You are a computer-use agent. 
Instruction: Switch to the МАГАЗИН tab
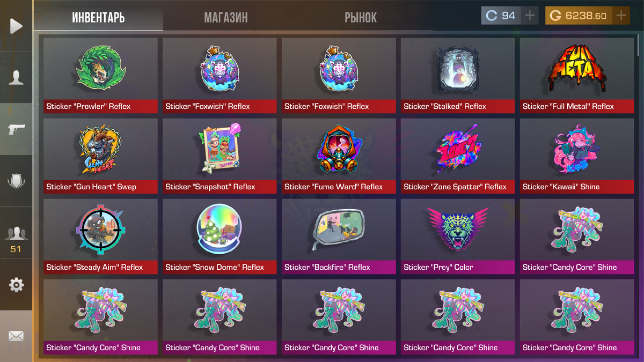pyautogui.click(x=226, y=18)
